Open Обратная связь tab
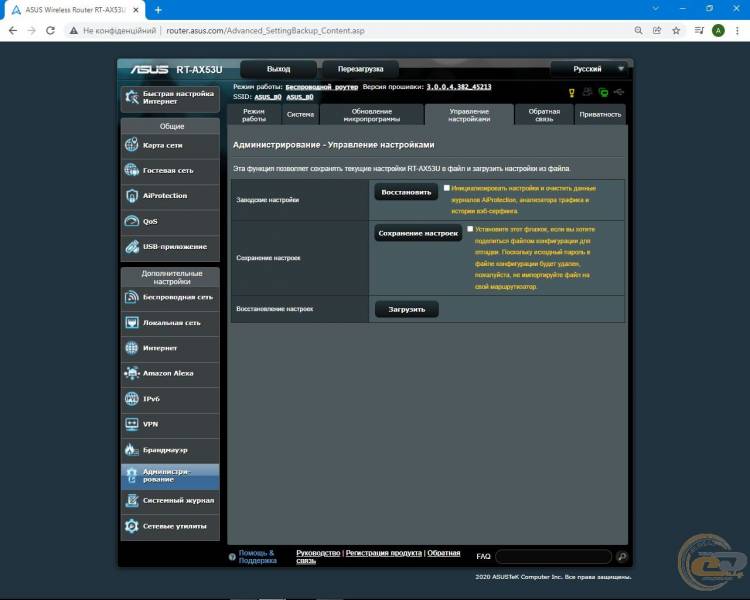The width and height of the screenshot is (750, 600). tap(544, 115)
